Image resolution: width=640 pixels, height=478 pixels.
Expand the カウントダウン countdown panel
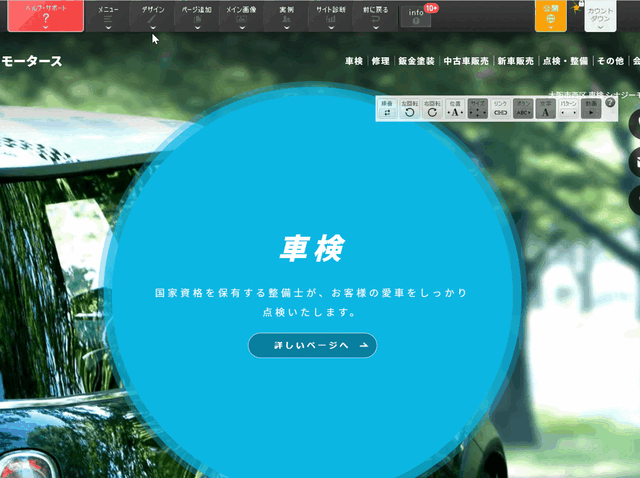click(600, 16)
